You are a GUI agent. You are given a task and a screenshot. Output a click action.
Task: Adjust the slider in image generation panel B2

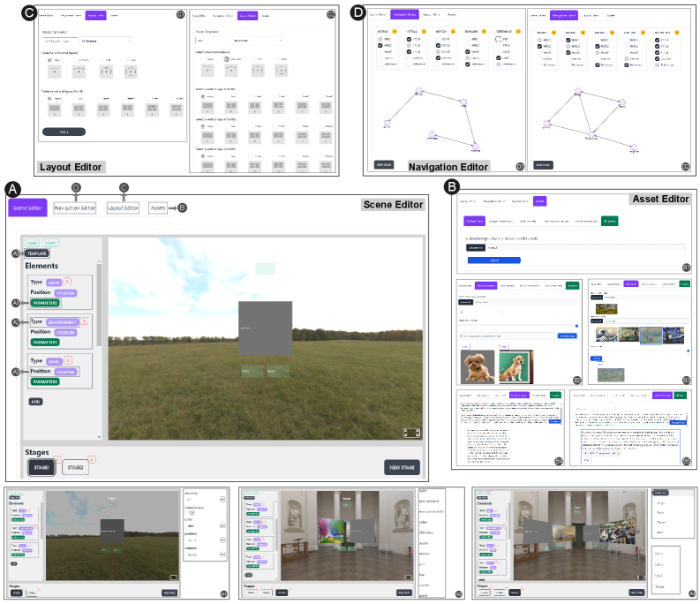pos(576,326)
